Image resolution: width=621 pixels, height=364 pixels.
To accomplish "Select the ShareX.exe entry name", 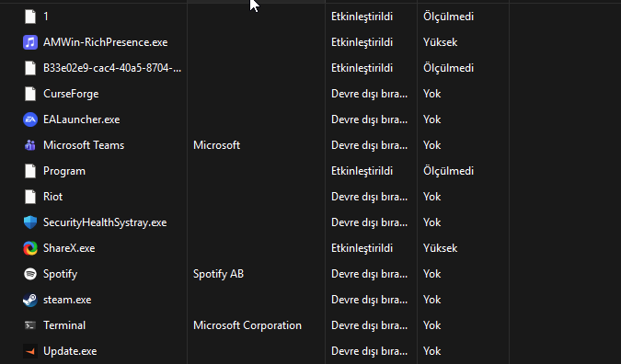I will [69, 248].
